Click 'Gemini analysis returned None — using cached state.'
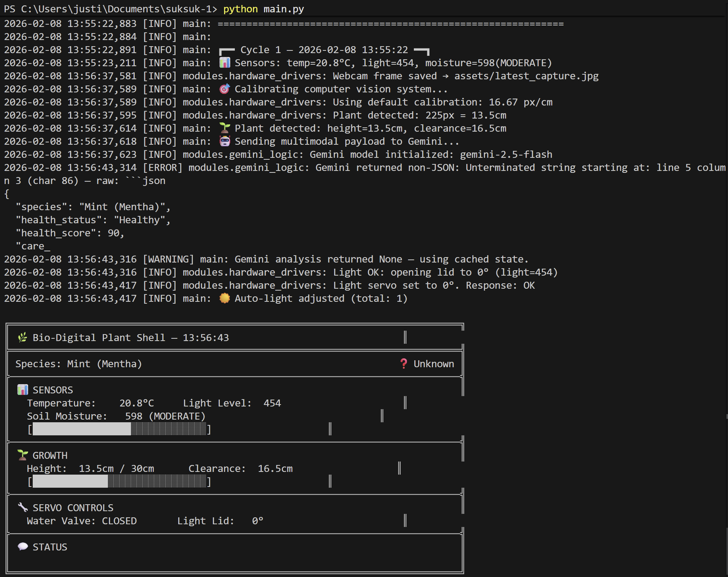 pyautogui.click(x=382, y=259)
